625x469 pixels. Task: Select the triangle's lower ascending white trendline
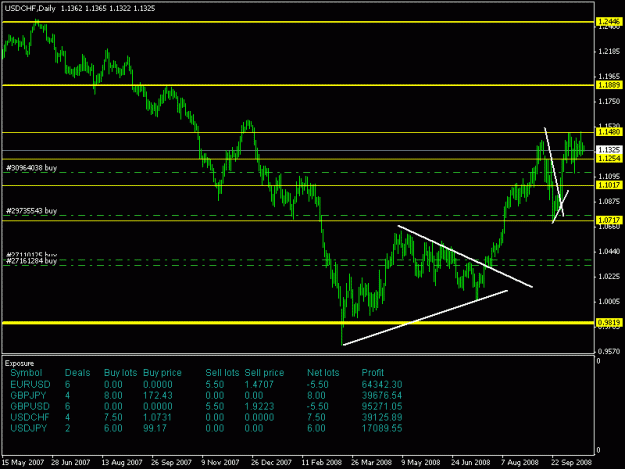tap(425, 318)
